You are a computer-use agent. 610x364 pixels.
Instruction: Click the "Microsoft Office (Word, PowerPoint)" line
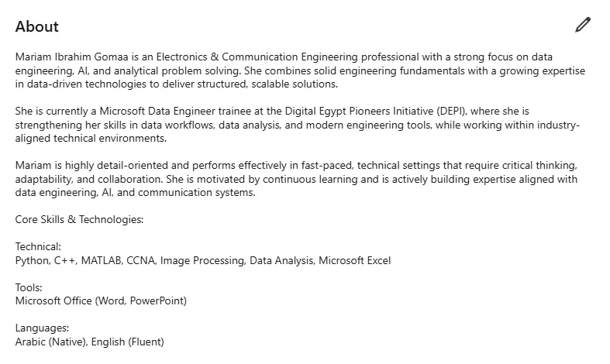click(101, 300)
